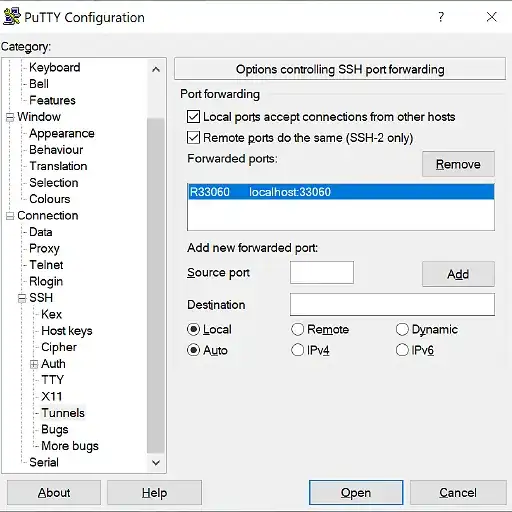512x512 pixels.
Task: Open the More bugs category
Action: (70, 446)
